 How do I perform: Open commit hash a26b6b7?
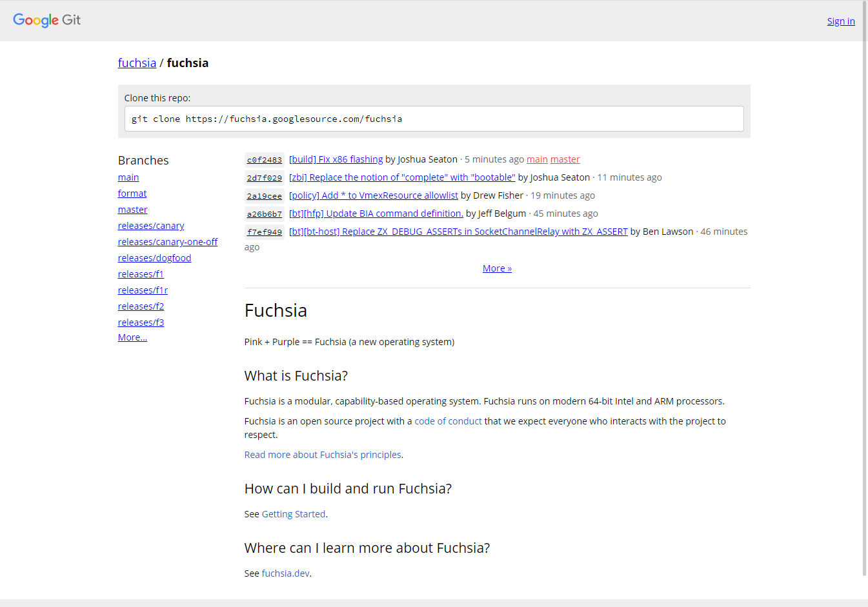tap(265, 214)
